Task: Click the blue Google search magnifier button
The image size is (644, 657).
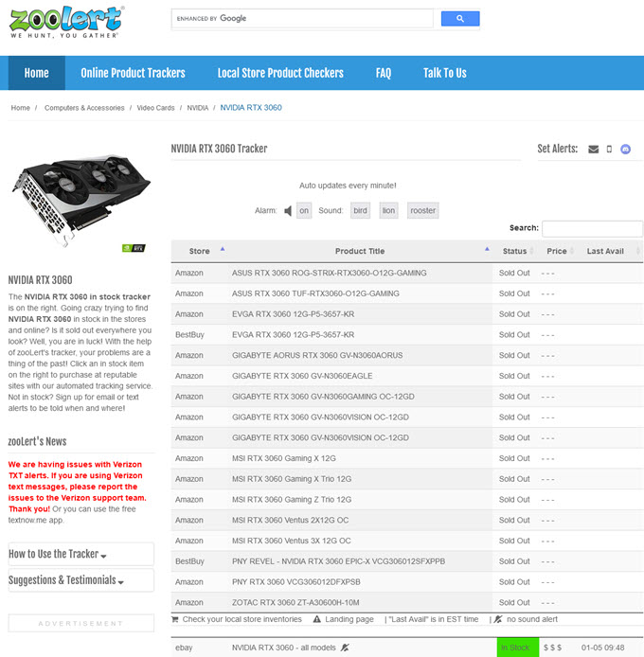Action: click(x=460, y=18)
